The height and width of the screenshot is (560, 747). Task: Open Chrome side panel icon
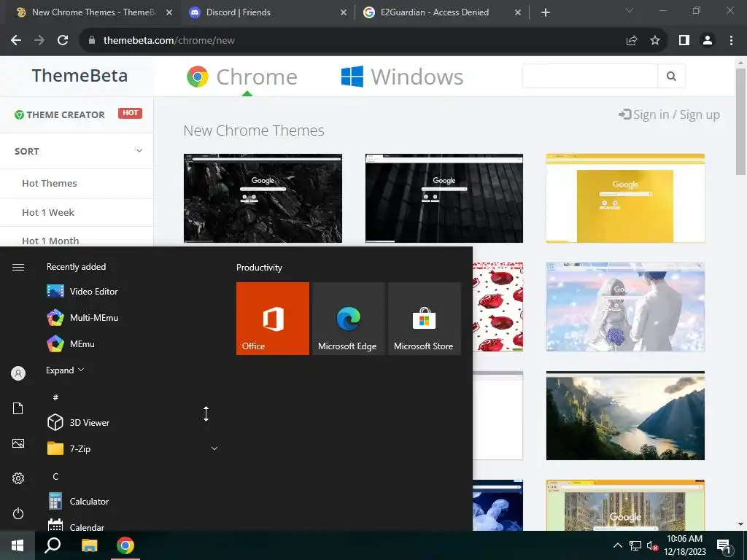pyautogui.click(x=684, y=41)
